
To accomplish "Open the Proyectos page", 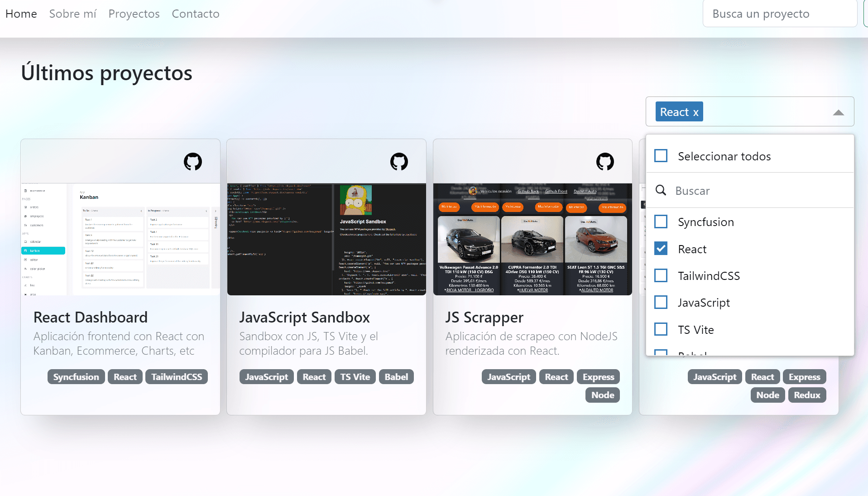I will pos(134,14).
